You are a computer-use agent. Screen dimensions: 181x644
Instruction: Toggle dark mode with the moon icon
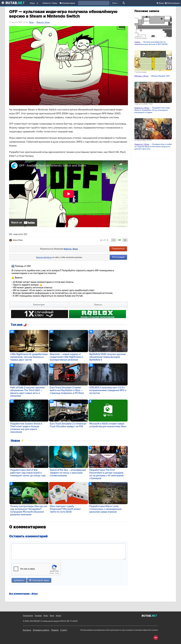click(x=124, y=3)
